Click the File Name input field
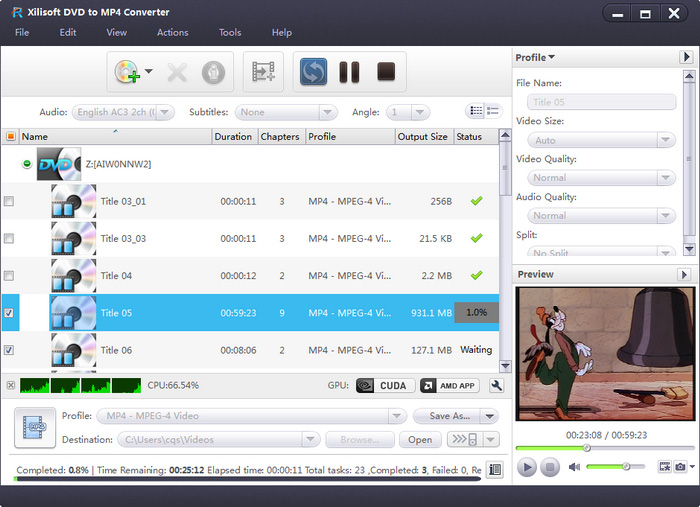The image size is (700, 507). 596,102
